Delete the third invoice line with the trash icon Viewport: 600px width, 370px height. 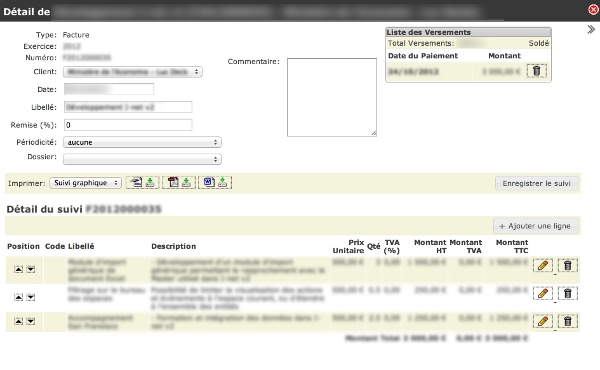(567, 321)
